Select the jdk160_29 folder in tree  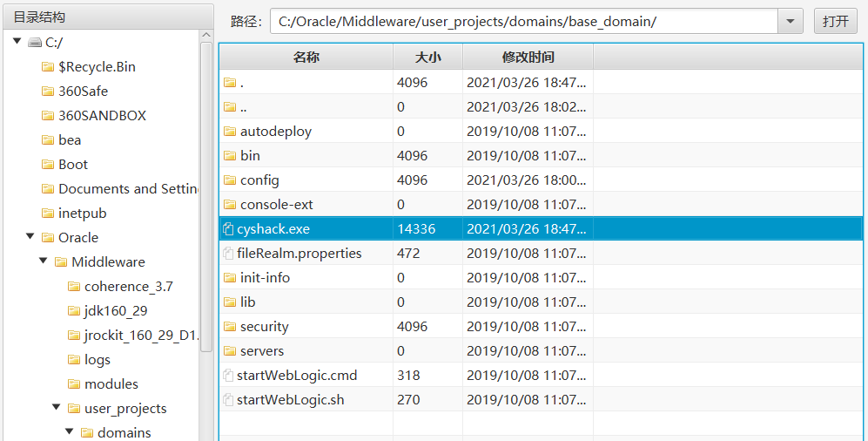[x=110, y=310]
